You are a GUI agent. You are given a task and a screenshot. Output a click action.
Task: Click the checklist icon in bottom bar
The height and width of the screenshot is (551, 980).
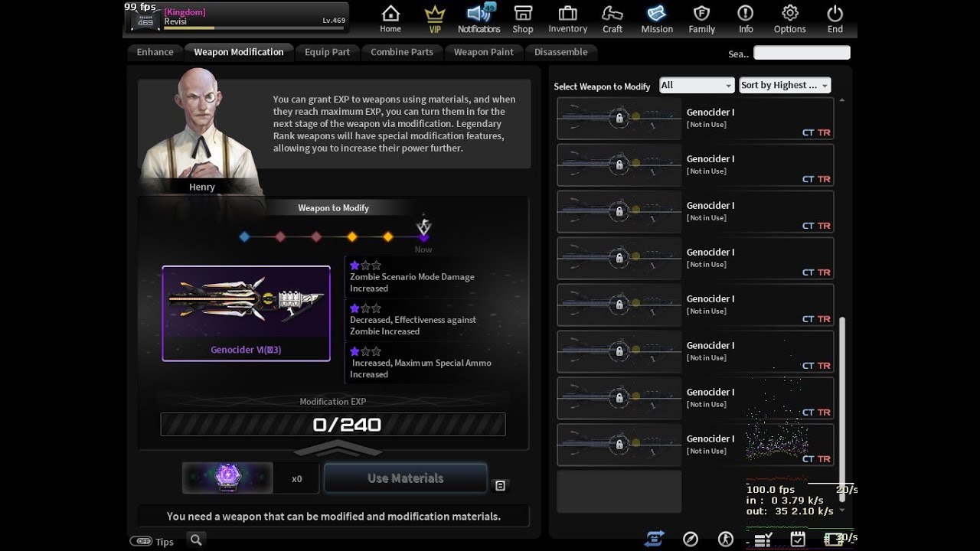click(763, 540)
